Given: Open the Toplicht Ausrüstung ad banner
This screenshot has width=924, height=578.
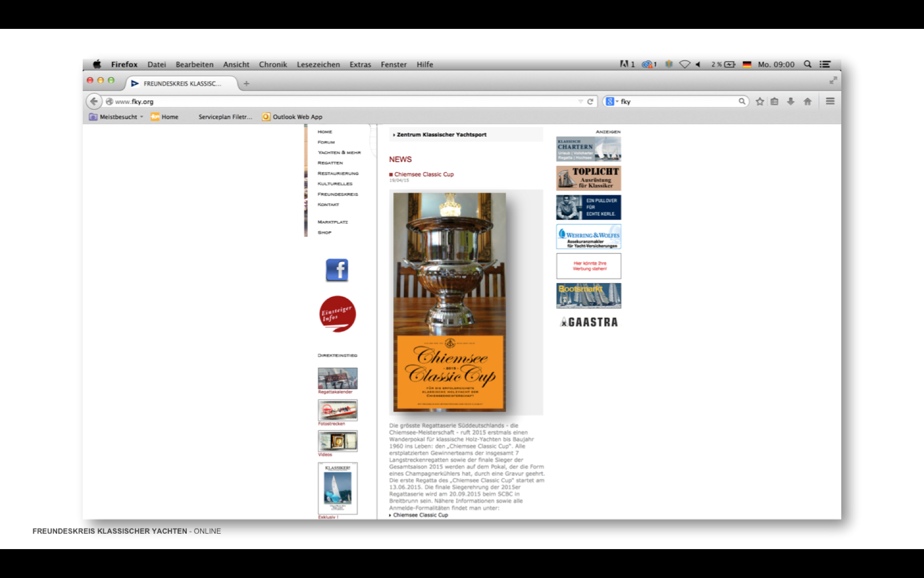Looking at the screenshot, I should click(589, 178).
